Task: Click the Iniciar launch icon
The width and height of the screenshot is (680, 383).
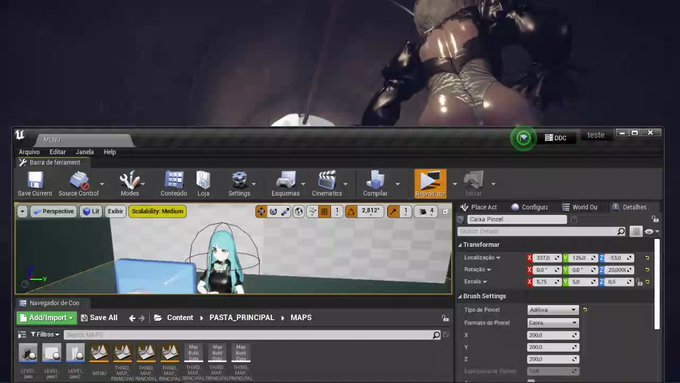Action: point(473,184)
